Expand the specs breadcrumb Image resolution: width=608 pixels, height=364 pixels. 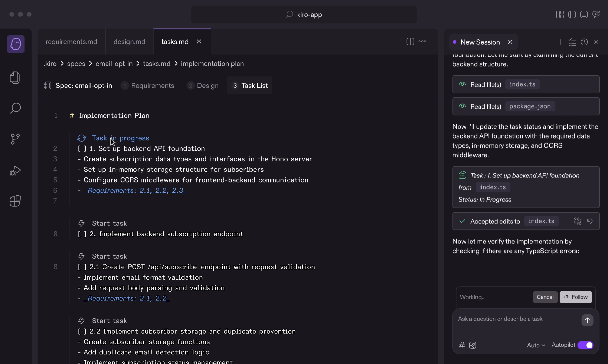point(76,64)
